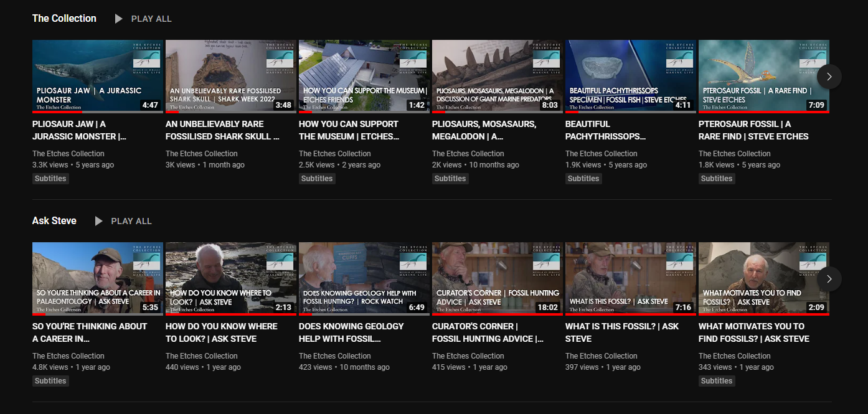Click '397 views • 1 year ago' text
Screen dimensions: 868x414
603,367
